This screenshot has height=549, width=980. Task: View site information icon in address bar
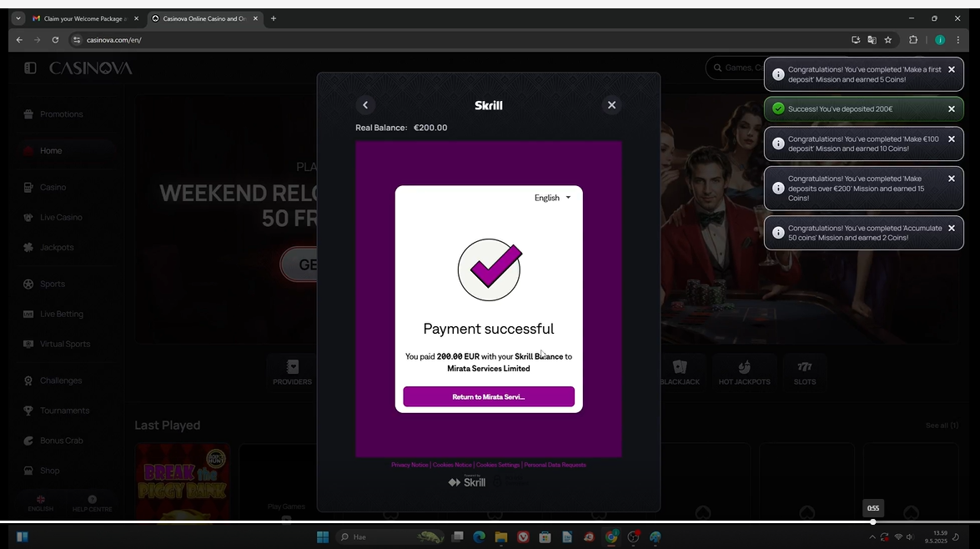tap(76, 39)
